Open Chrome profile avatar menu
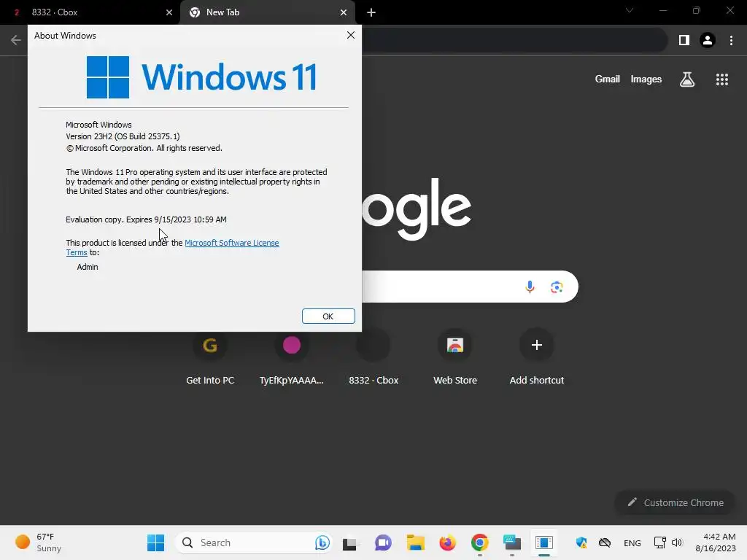The width and height of the screenshot is (747, 560). (x=708, y=40)
